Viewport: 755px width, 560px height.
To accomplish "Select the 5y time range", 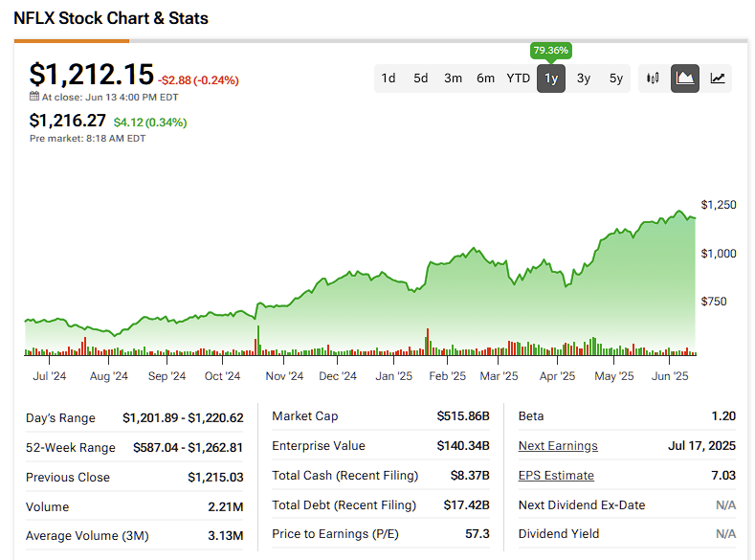I will pos(616,78).
